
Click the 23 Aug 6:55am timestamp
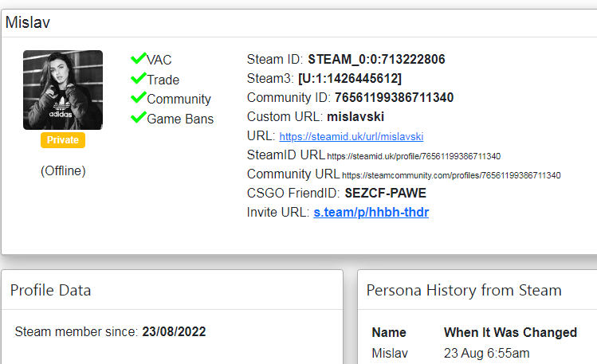[486, 353]
